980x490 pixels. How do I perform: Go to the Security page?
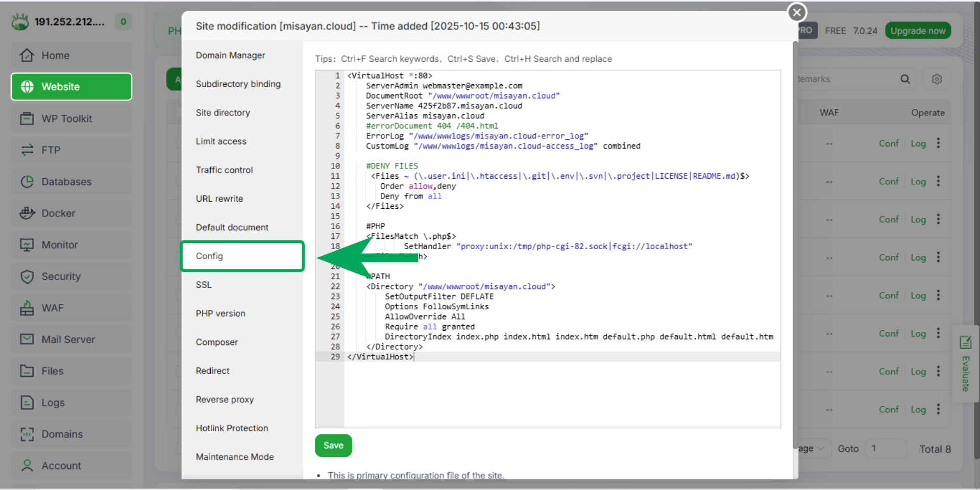pyautogui.click(x=61, y=277)
